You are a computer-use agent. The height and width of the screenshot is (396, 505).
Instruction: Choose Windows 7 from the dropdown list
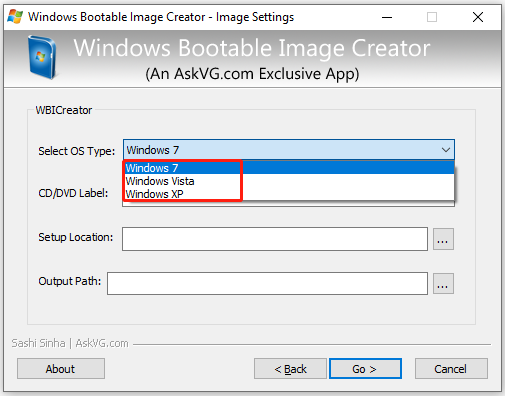tap(289, 168)
